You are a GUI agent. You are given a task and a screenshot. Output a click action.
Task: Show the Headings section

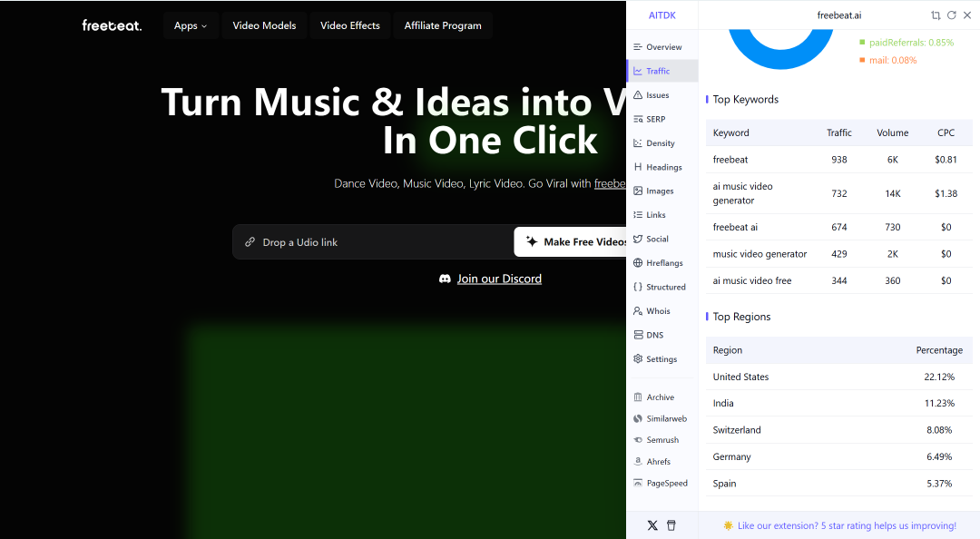(661, 167)
